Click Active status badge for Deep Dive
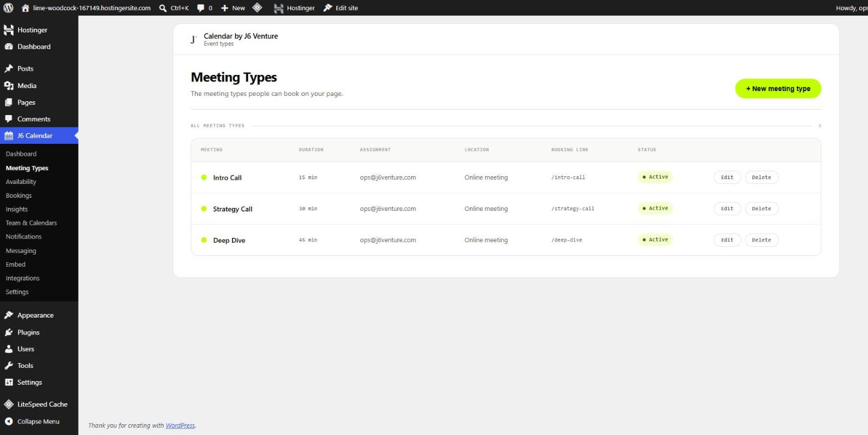 655,240
